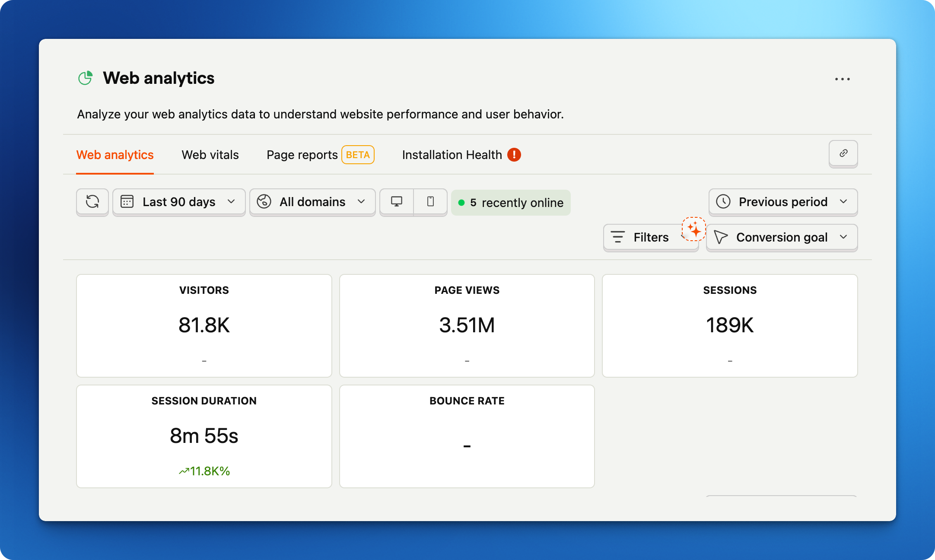The height and width of the screenshot is (560, 935).
Task: Open the ellipsis options menu
Action: (843, 79)
